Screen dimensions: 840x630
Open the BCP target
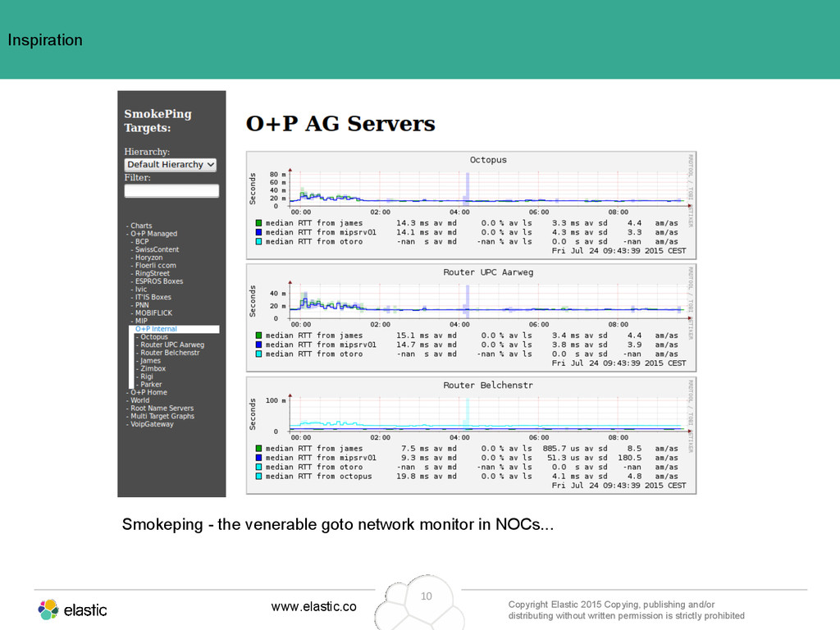click(x=142, y=242)
